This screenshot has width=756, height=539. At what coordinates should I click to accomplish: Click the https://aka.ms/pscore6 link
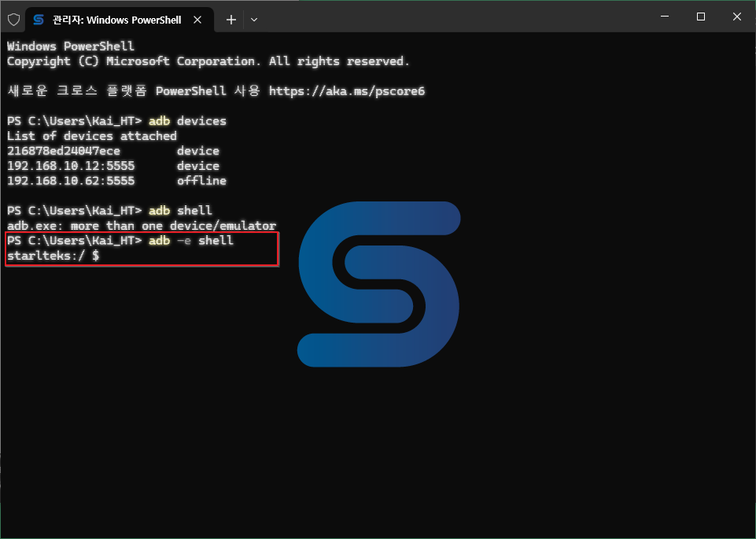pyautogui.click(x=347, y=91)
